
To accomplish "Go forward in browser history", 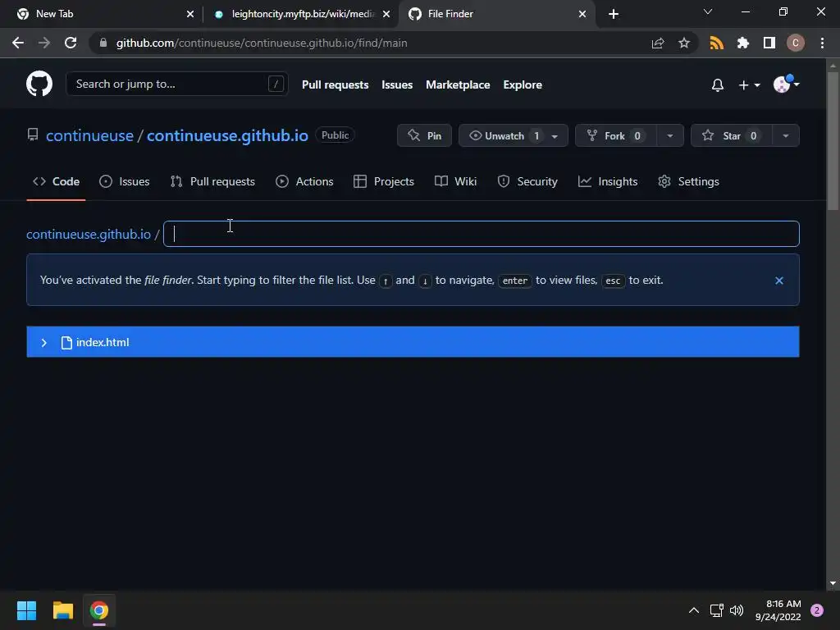I will (x=44, y=43).
